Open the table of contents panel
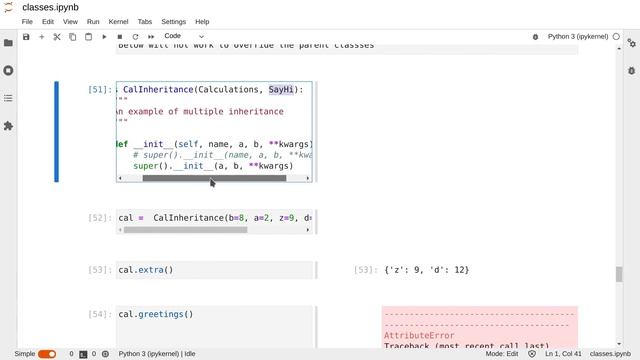 8,98
